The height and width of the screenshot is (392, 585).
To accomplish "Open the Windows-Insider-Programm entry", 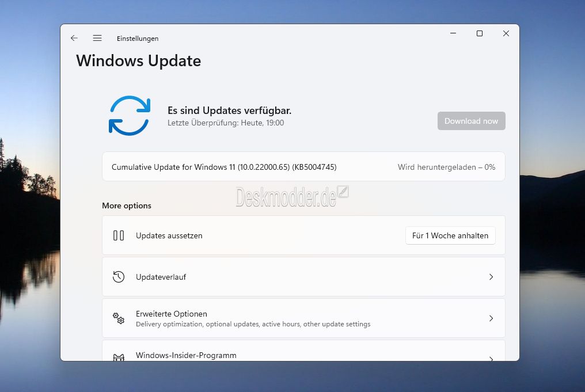I will click(x=303, y=350).
